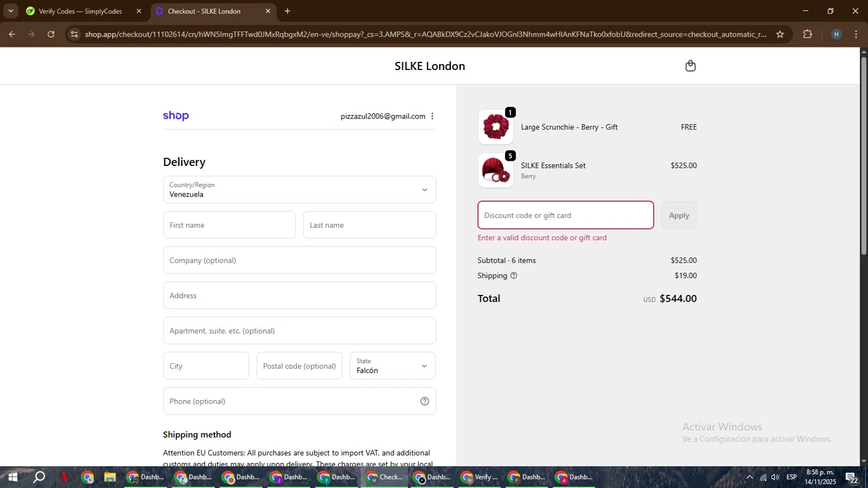Viewport: 868px width, 488px height.
Task: Focus the Address field
Action: point(299,295)
